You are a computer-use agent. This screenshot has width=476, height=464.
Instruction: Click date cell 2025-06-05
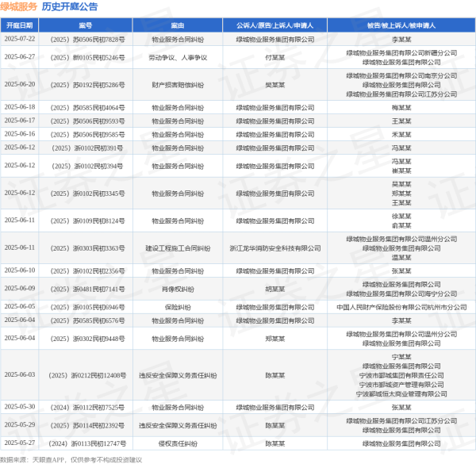(19, 306)
